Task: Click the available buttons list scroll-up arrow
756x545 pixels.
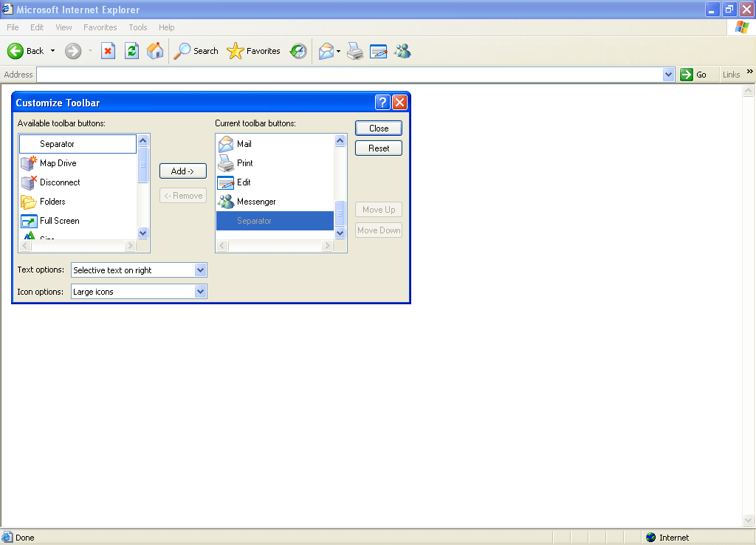Action: (142, 140)
